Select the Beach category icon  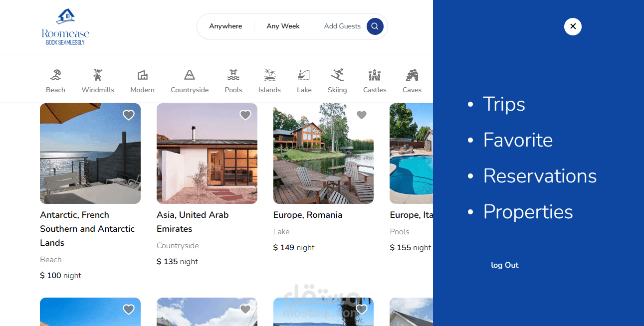[55, 75]
